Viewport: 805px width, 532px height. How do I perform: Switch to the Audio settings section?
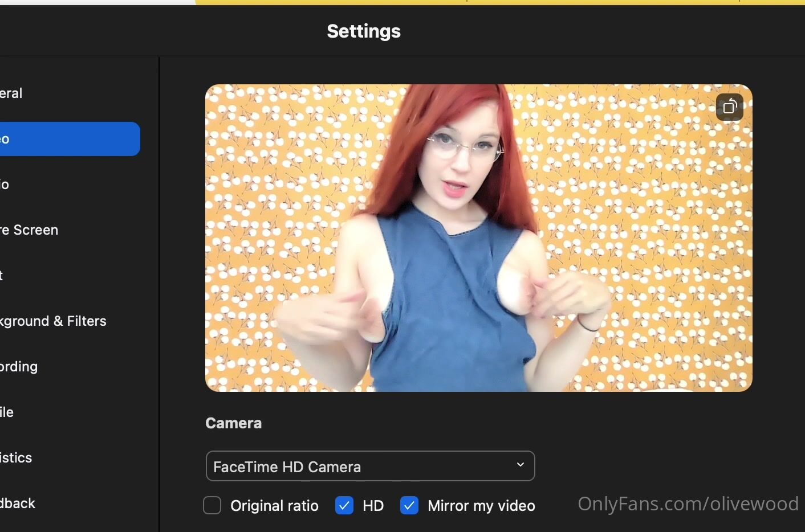(6, 185)
